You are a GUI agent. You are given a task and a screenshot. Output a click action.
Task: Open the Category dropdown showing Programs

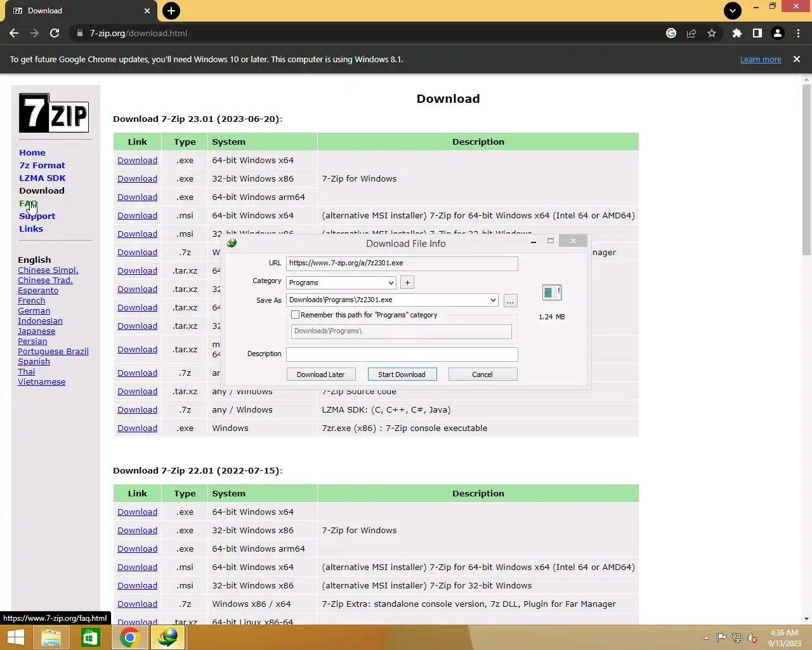pos(341,282)
